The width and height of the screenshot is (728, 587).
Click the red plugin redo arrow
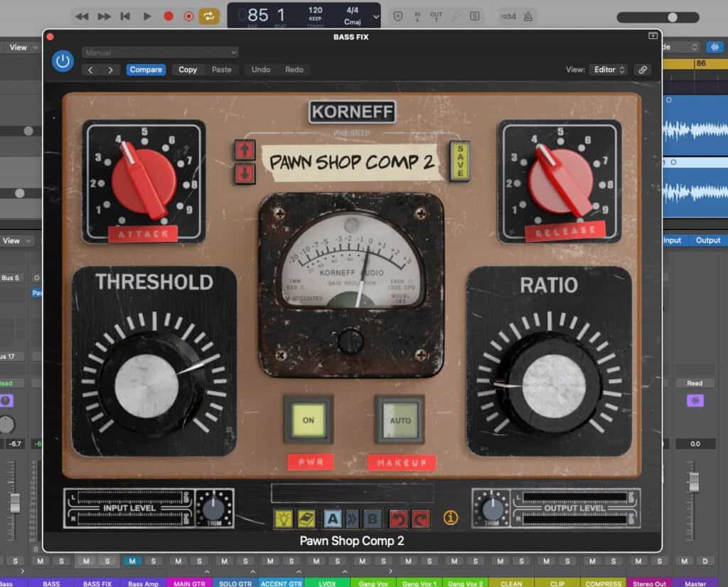click(421, 518)
